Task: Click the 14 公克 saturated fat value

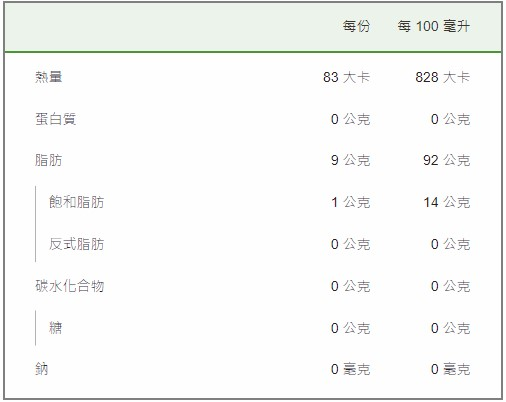Action: coord(446,202)
